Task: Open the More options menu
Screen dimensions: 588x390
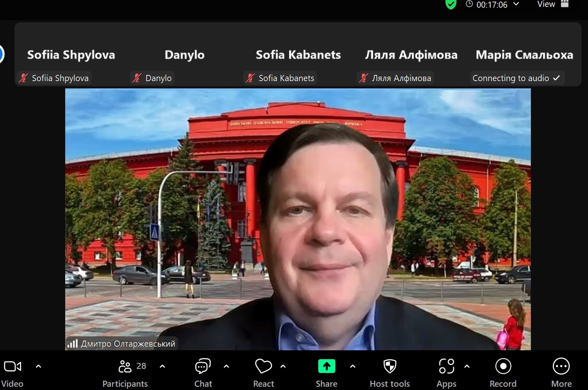Action: click(x=561, y=373)
